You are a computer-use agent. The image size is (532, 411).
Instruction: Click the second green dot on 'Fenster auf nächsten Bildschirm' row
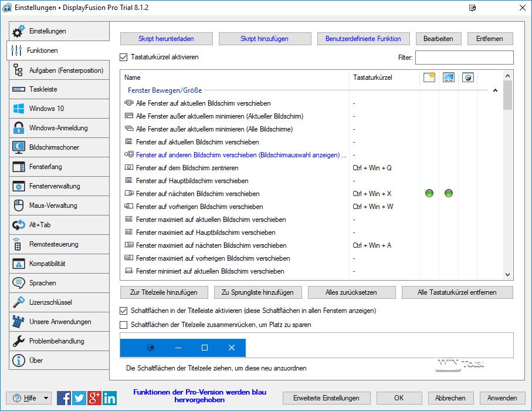(x=449, y=193)
